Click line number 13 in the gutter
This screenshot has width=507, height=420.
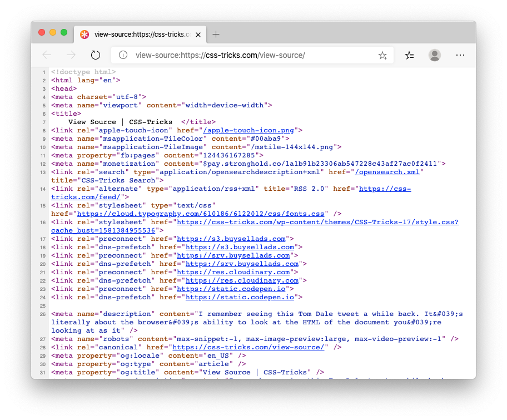tap(43, 172)
